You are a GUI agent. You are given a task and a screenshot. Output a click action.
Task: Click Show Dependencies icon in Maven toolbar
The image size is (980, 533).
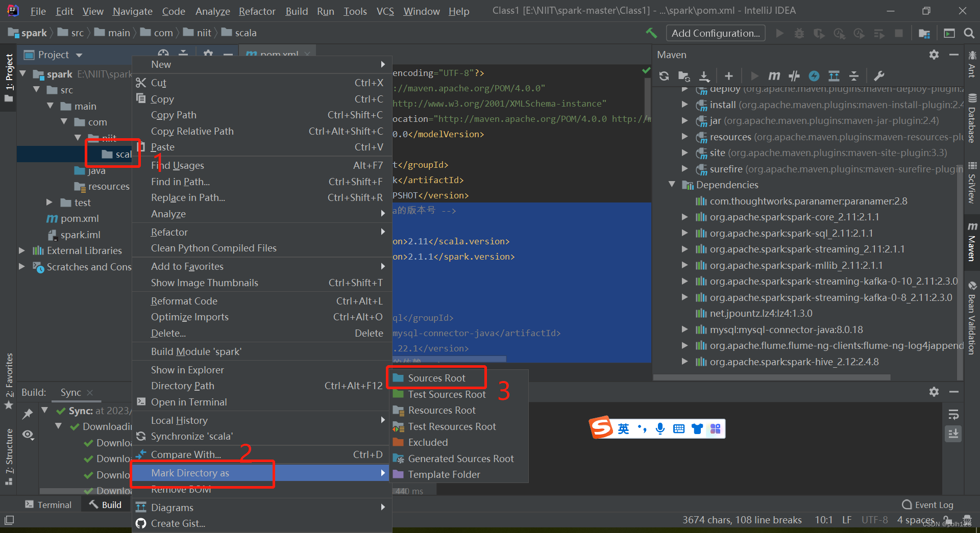pyautogui.click(x=834, y=76)
